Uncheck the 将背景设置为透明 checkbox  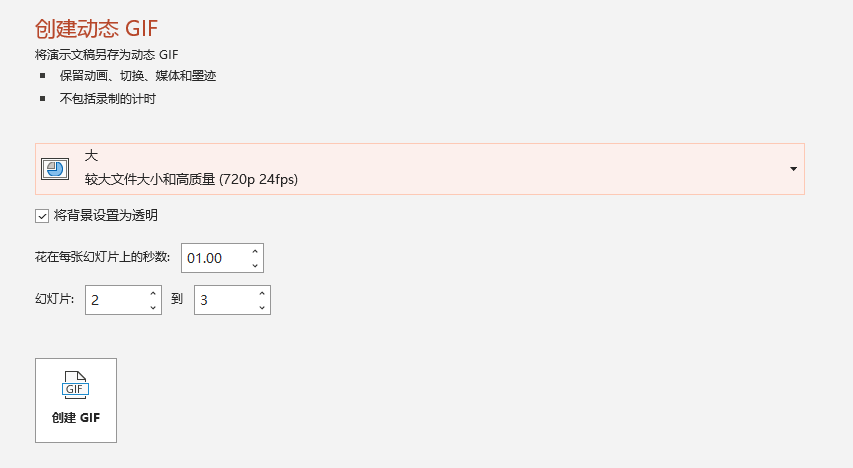pos(42,215)
